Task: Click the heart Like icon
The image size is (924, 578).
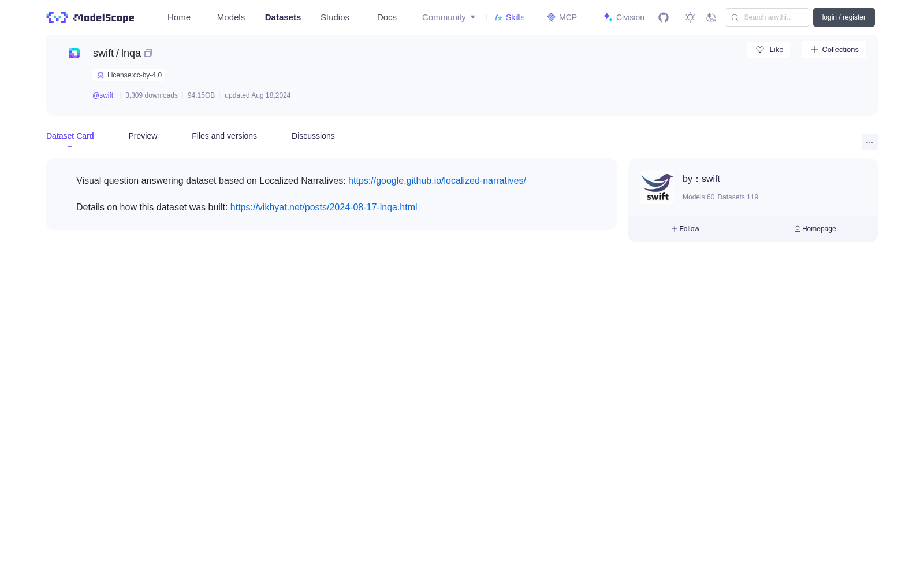Action: [x=760, y=50]
